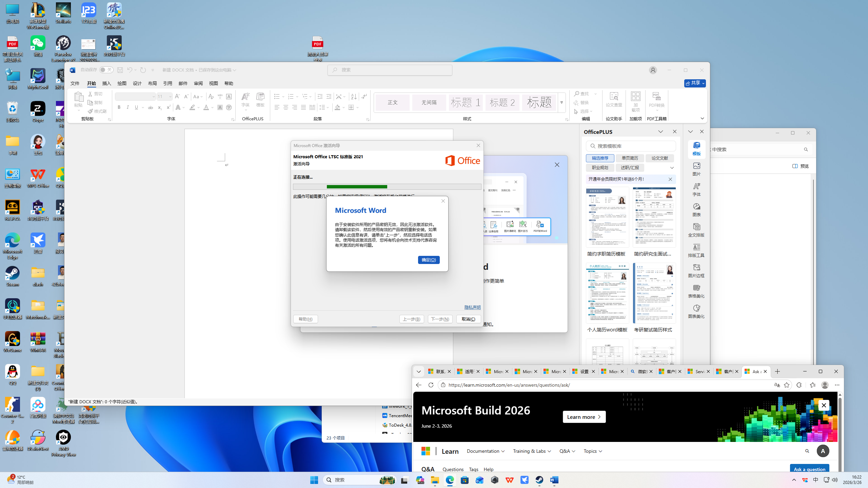Decrease indent in Word paragraph group
Screen dimensions: 868x488
(x=320, y=97)
